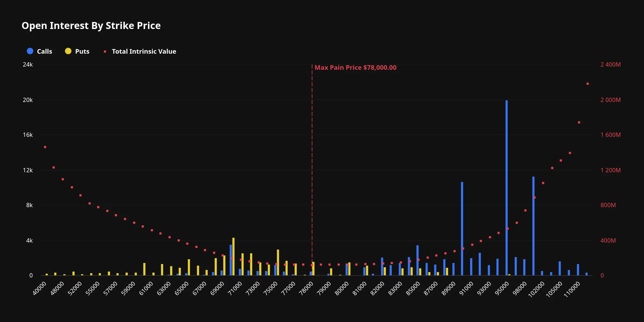Click the 16k left axis label
The width and height of the screenshot is (644, 322).
click(28, 135)
